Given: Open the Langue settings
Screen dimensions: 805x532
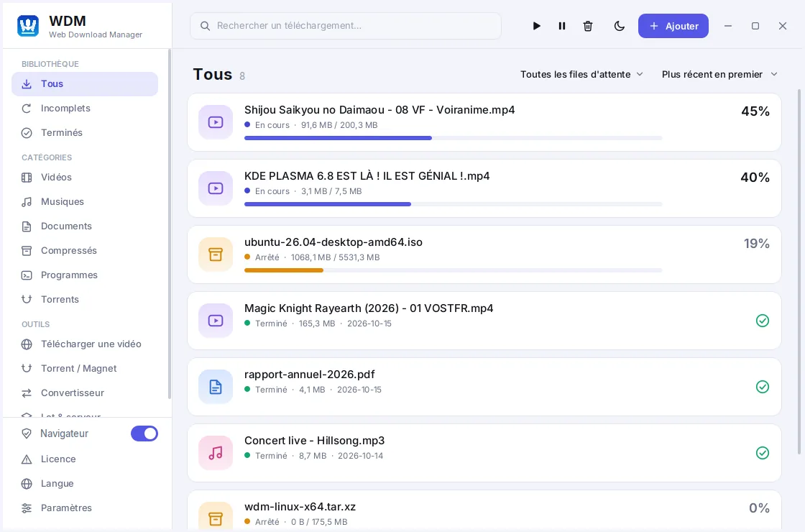Looking at the screenshot, I should tap(85, 484).
